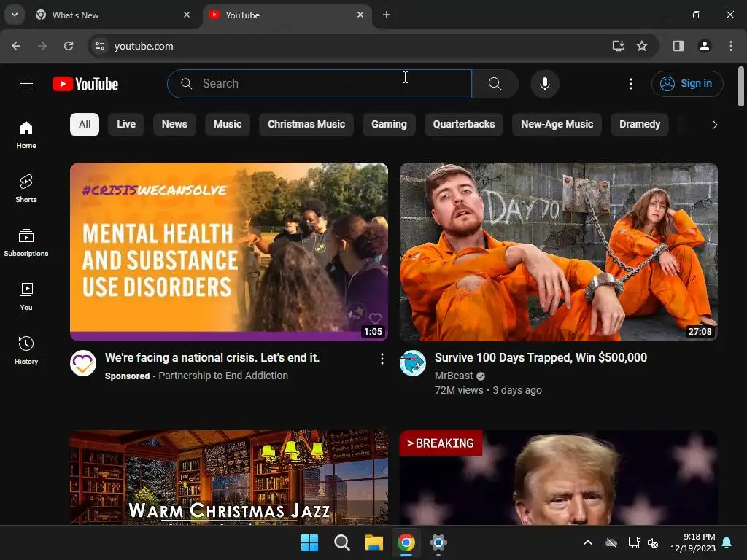Open 'Survive 100 Days Trapped' video title
The image size is (747, 560).
(541, 357)
